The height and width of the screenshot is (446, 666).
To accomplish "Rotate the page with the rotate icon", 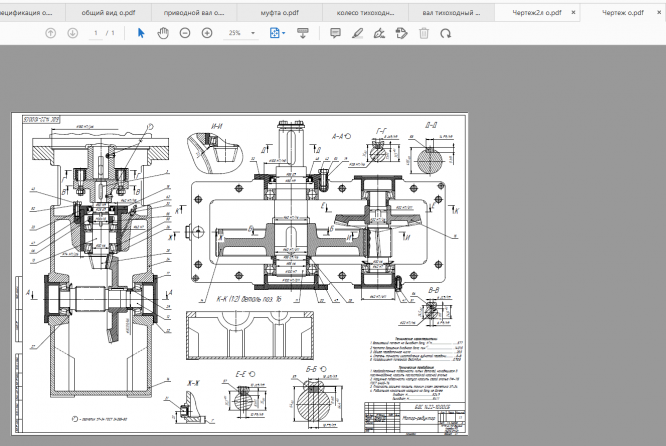I will point(445,33).
